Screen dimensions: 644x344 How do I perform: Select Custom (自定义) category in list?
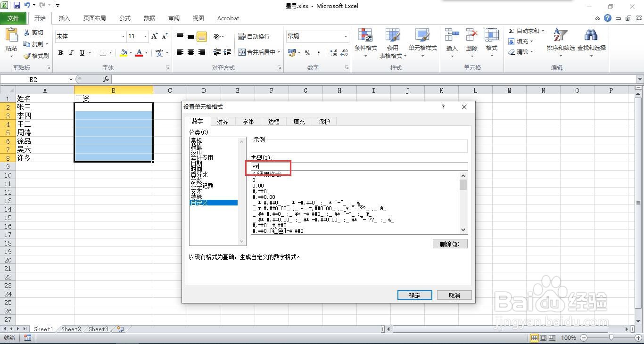click(214, 203)
